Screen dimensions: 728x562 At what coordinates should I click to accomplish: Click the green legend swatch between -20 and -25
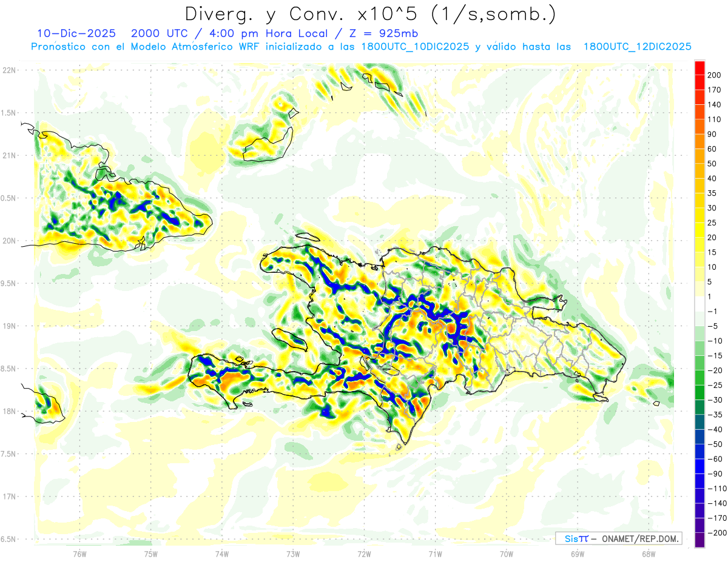pos(699,378)
